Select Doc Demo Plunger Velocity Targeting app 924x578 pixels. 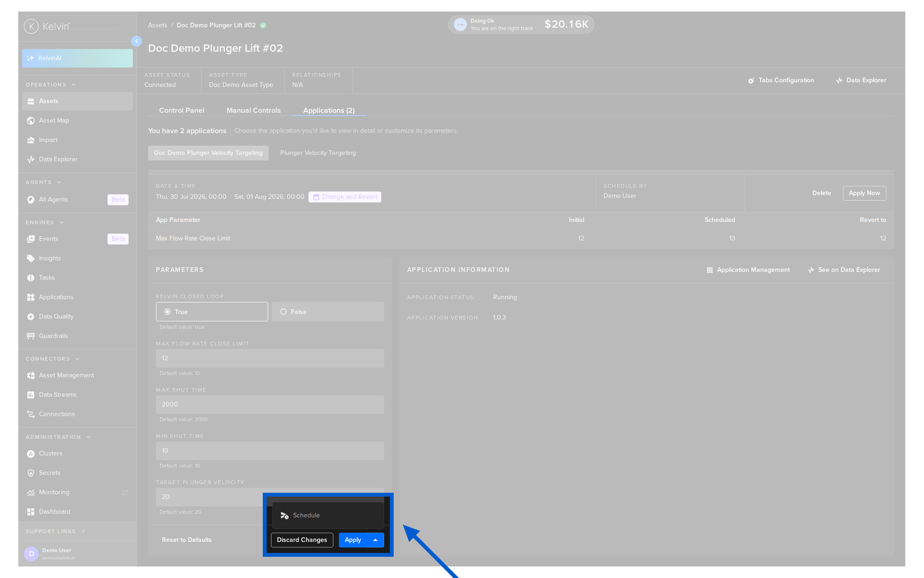[208, 153]
